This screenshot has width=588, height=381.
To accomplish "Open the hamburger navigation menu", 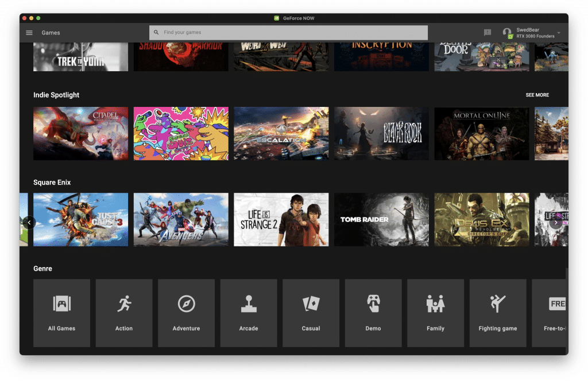I will tap(29, 33).
